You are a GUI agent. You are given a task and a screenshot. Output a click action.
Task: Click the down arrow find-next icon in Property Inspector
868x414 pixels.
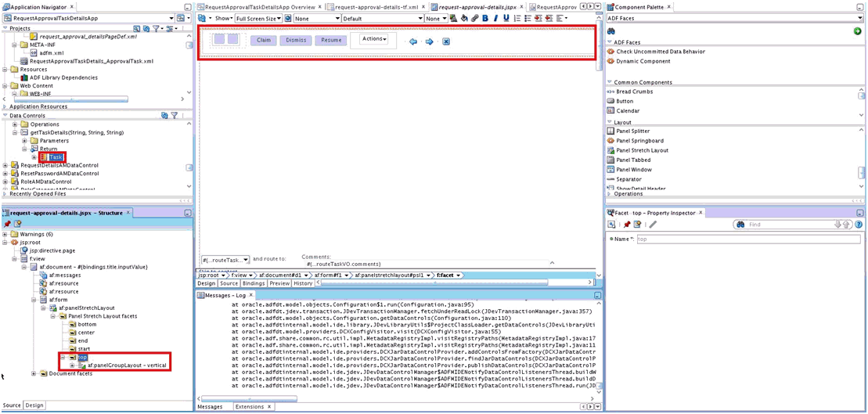pyautogui.click(x=838, y=225)
